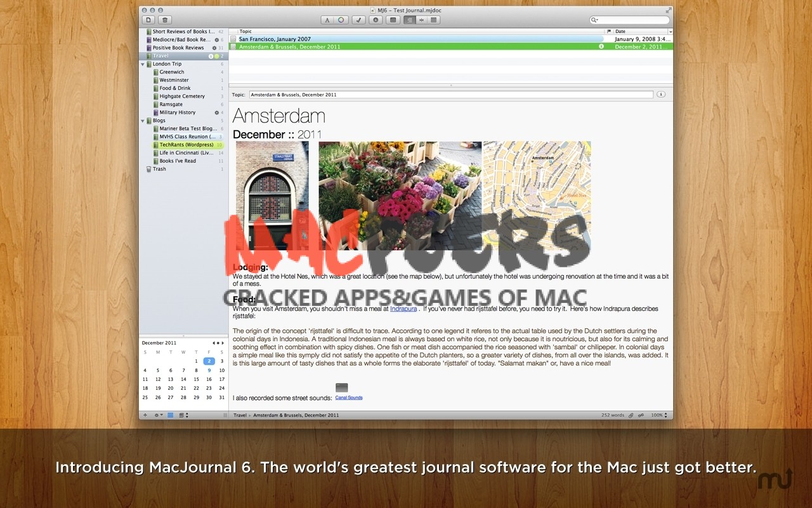This screenshot has height=508, width=812.
Task: Open the Trash in the sidebar
Action: [x=183, y=169]
